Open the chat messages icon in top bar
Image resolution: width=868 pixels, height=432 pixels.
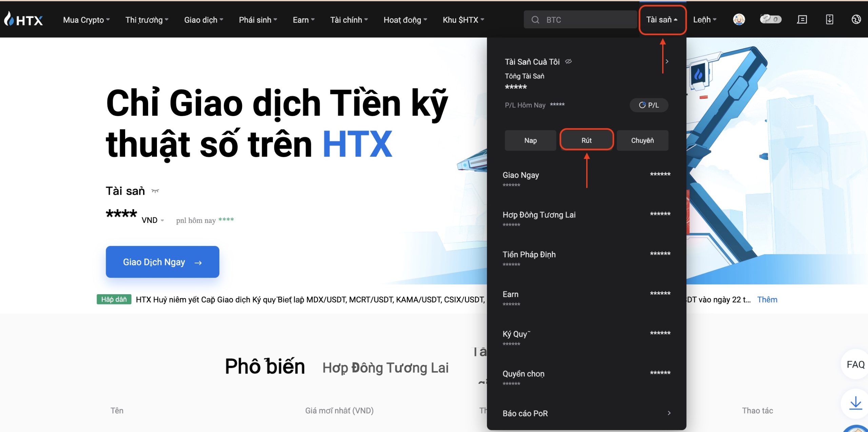[x=802, y=19]
